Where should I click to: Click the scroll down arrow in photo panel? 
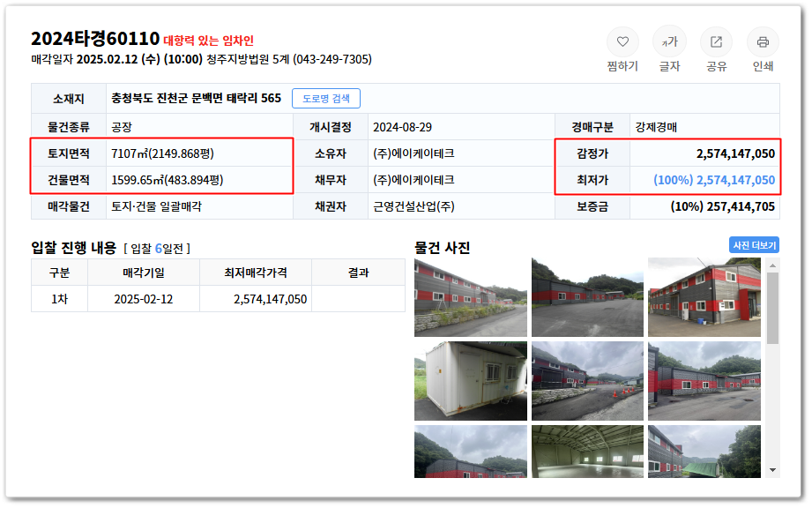point(772,470)
